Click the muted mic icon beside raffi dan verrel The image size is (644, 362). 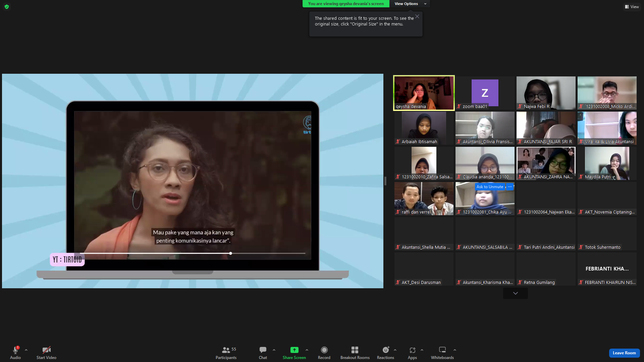click(x=398, y=212)
